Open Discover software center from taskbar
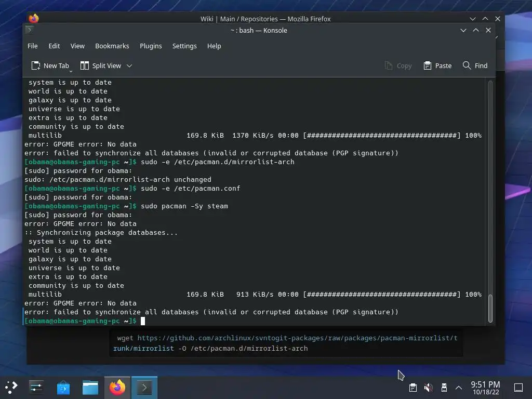 (63, 387)
